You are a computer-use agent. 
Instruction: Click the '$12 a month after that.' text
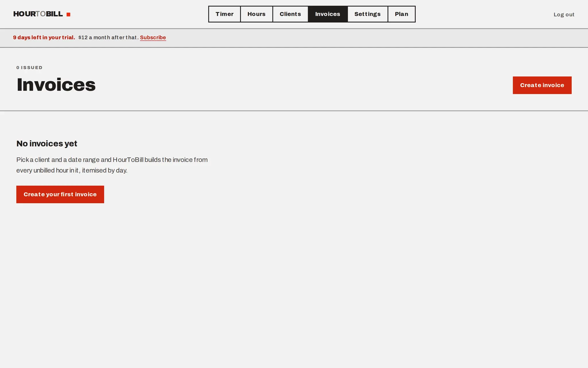109,37
